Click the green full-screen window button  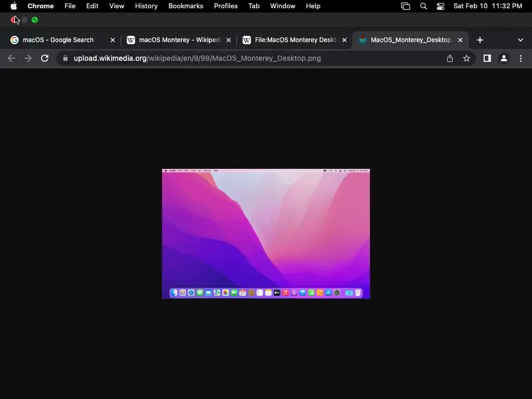tap(35, 20)
